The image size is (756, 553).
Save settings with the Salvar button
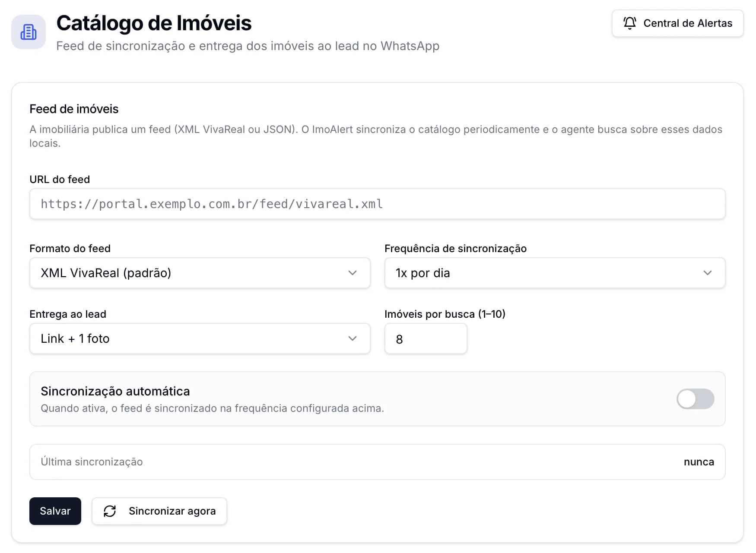pos(55,511)
